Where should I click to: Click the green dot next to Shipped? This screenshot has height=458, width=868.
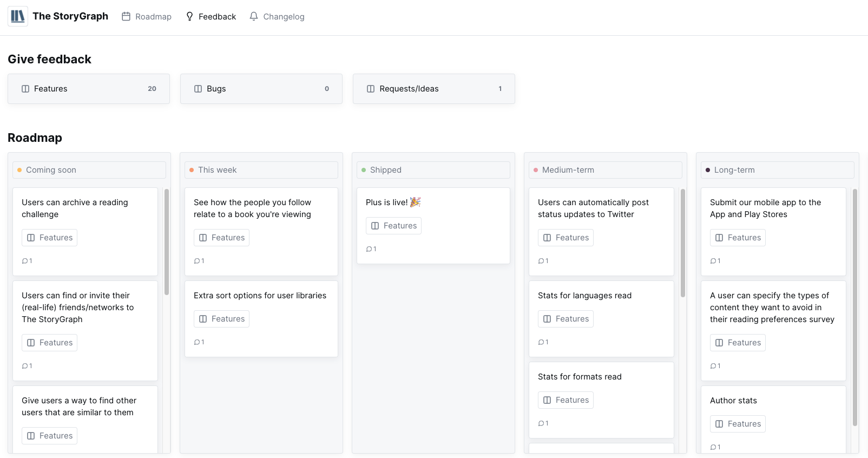(x=364, y=170)
